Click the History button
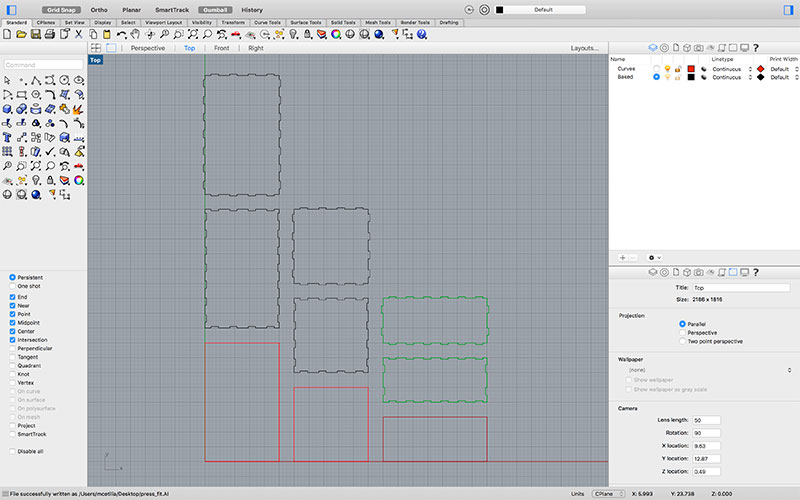Image resolution: width=800 pixels, height=500 pixels. click(x=252, y=10)
